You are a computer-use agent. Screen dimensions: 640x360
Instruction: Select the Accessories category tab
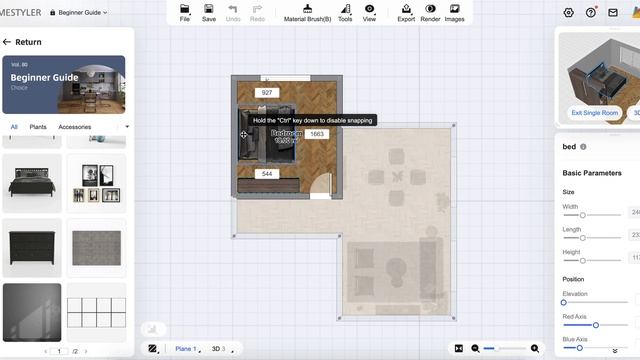(75, 127)
